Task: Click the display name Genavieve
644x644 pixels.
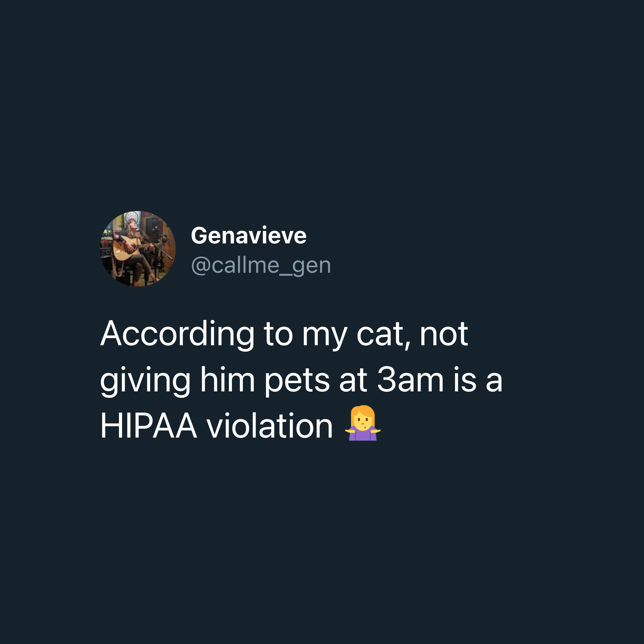Action: (x=249, y=235)
